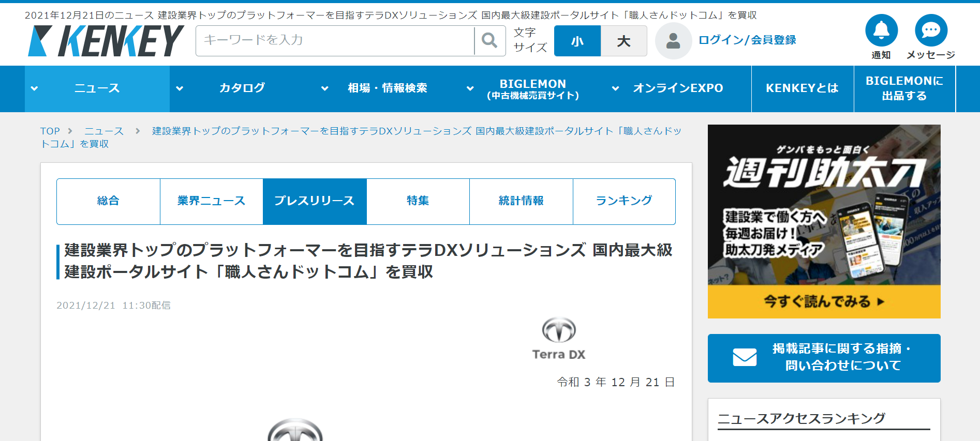Click the 2021/12/21 11:30配信 timestamp

point(113,306)
